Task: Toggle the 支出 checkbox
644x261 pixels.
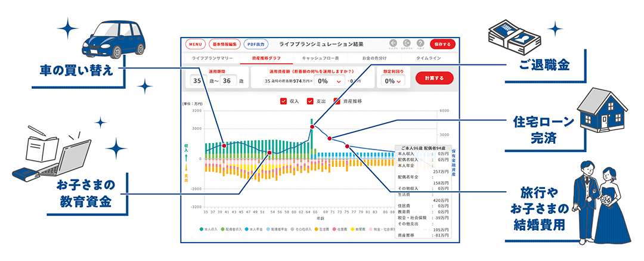Action: pos(310,101)
